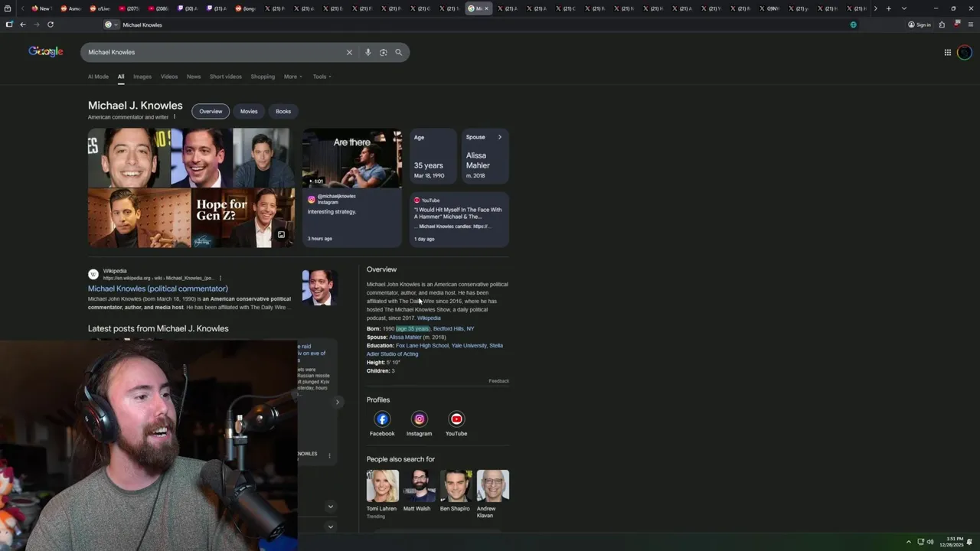Screen dimensions: 980x551
Task: Open the Tools dropdown
Action: coord(322,77)
